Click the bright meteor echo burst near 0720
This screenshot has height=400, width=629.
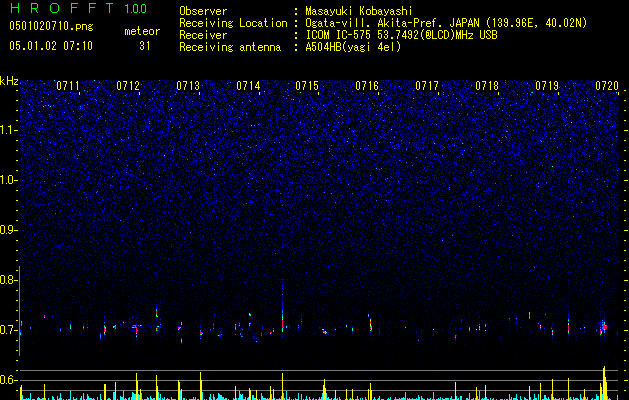(x=604, y=327)
